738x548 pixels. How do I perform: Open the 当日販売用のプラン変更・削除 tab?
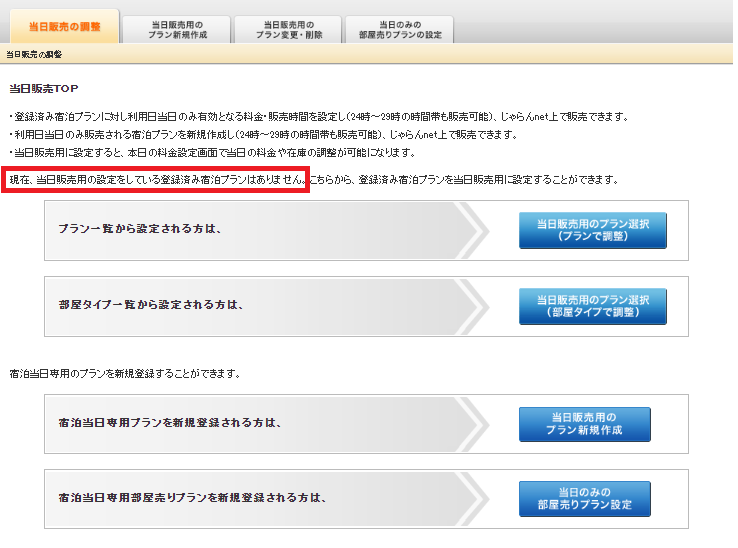[287, 28]
